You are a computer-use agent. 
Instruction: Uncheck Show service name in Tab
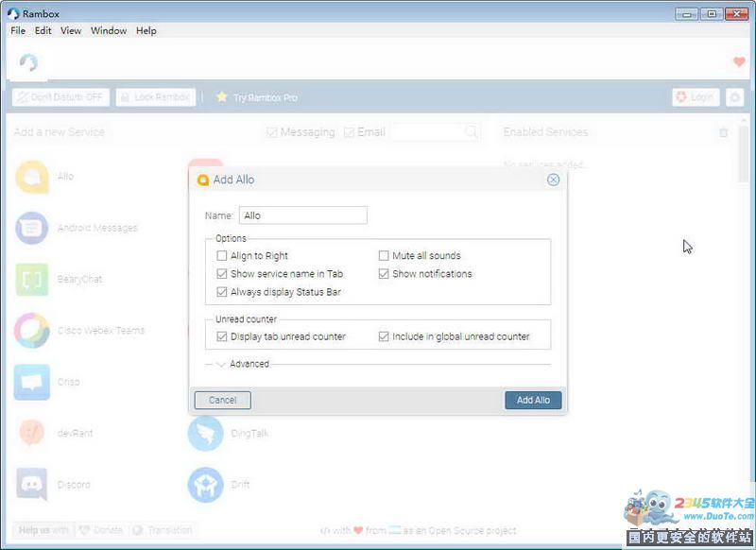(x=222, y=274)
